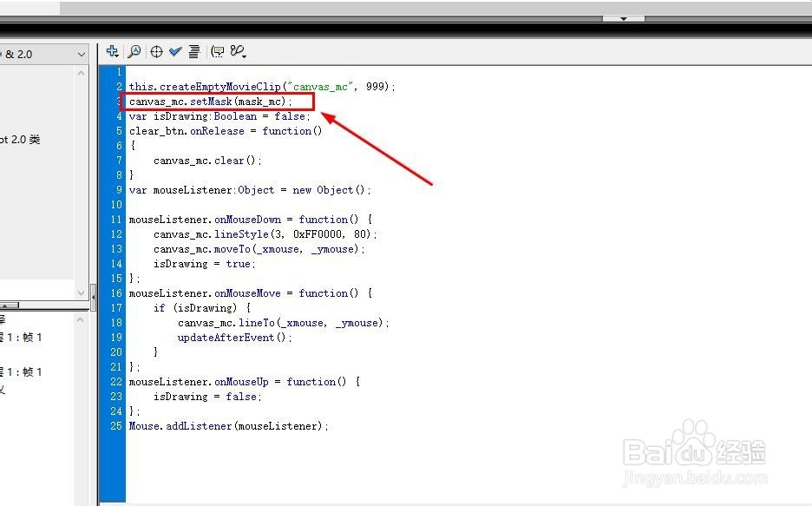
Task: Click the clear_btn.onRelease function line
Action: coord(226,131)
